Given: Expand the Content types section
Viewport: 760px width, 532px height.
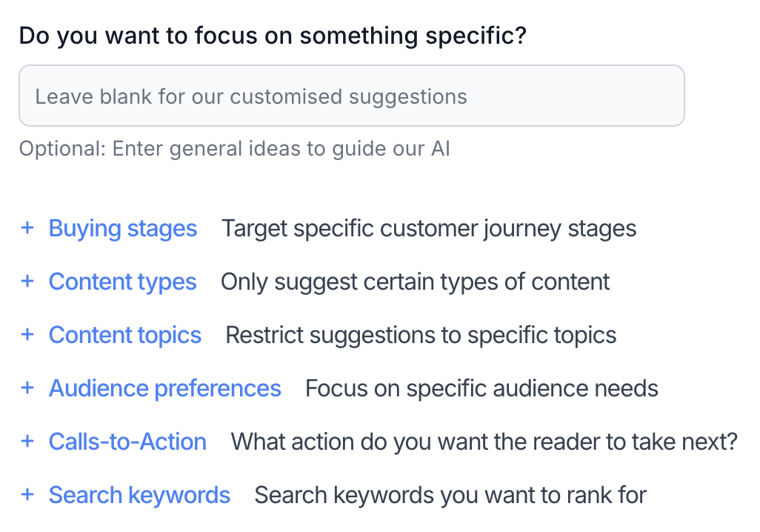Looking at the screenshot, I should point(122,282).
